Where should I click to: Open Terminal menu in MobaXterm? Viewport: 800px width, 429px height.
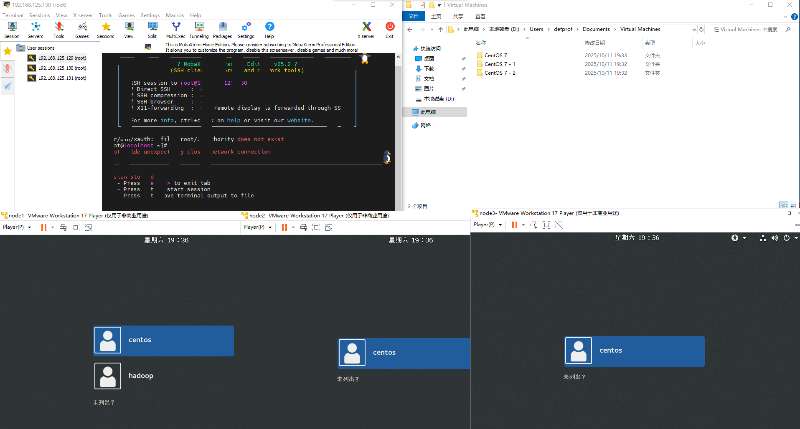pos(13,15)
